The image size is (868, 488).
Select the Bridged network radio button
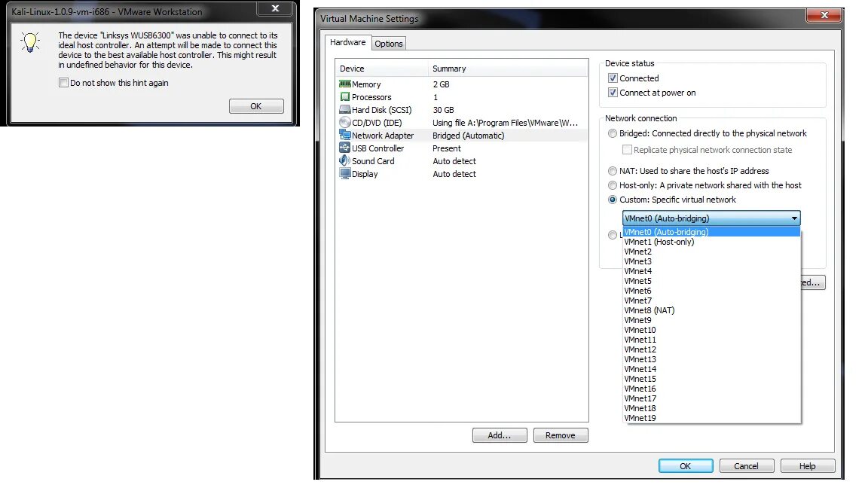[x=613, y=133]
